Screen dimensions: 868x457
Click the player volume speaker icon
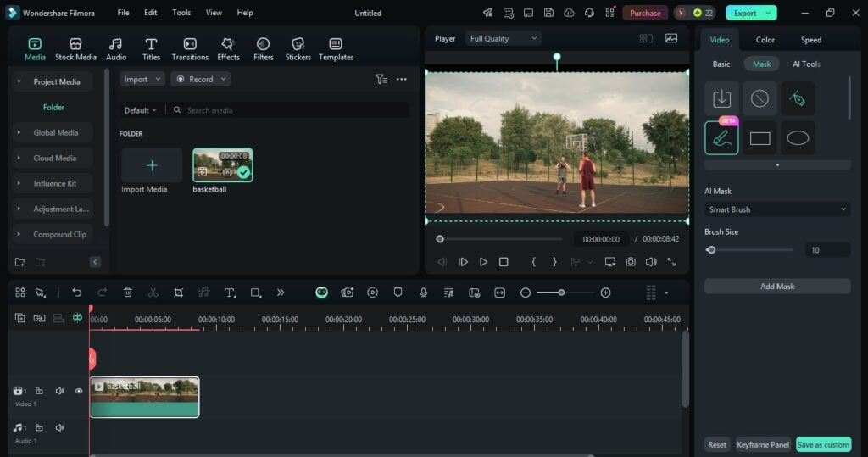(x=651, y=261)
